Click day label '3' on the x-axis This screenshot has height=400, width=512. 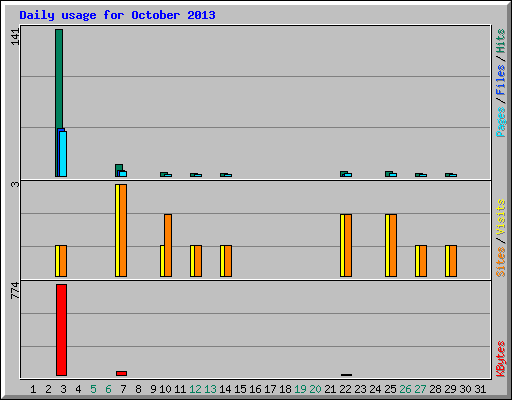point(63,389)
